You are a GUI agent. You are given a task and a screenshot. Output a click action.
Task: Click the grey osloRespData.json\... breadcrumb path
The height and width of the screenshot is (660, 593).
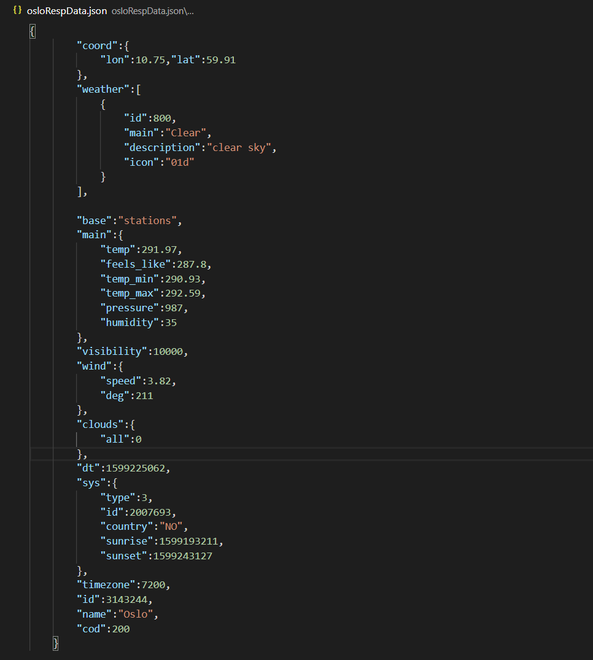(x=152, y=11)
